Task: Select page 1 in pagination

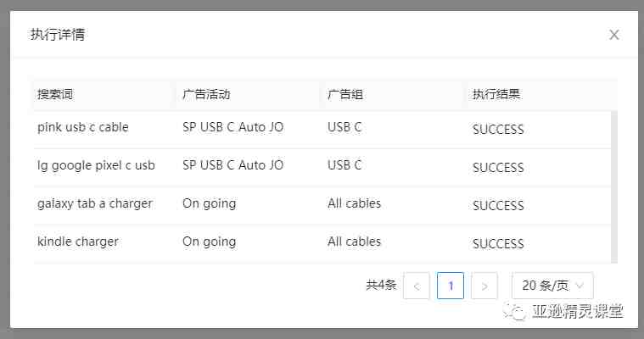Action: 451,286
